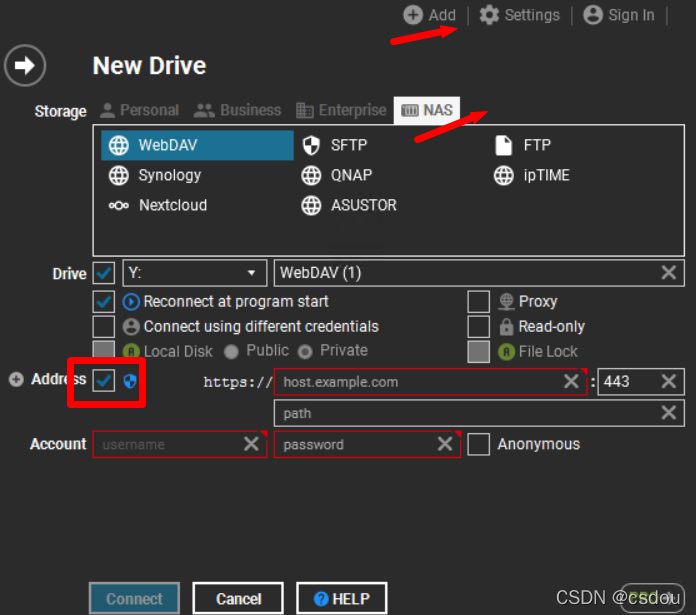
Task: Select Synology globe icon
Action: pos(119,175)
